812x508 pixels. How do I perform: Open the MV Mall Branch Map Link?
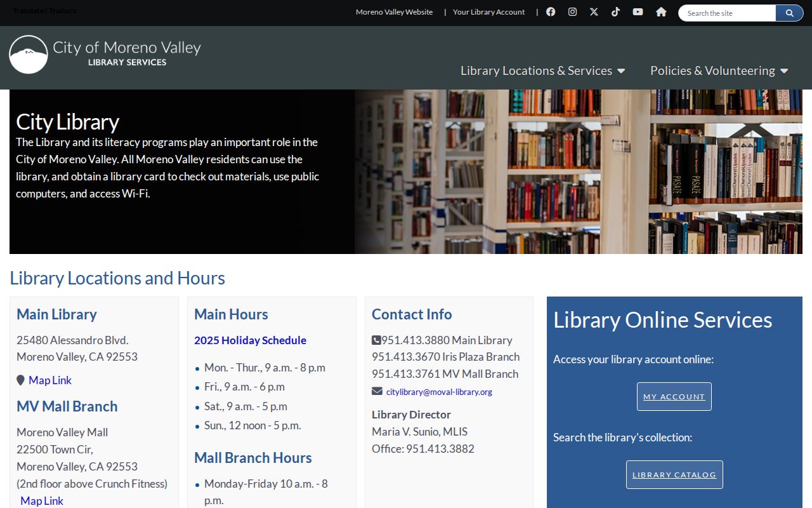tap(42, 500)
